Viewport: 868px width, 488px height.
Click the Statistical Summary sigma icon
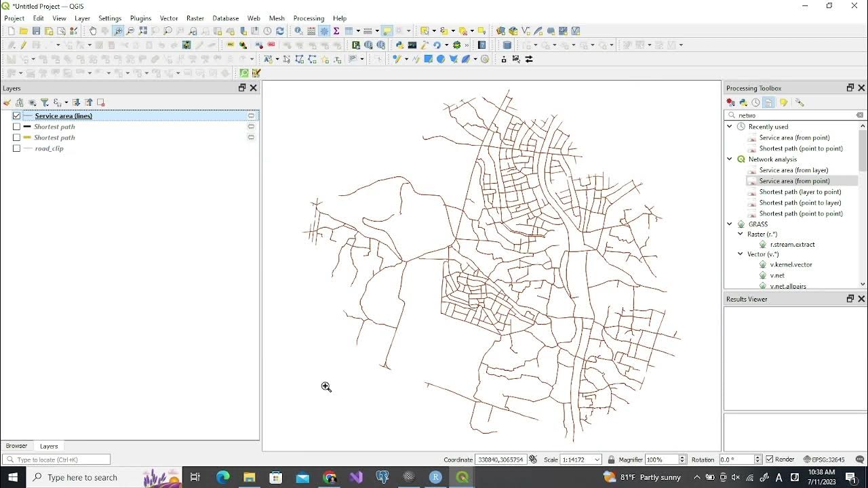pyautogui.click(x=336, y=31)
